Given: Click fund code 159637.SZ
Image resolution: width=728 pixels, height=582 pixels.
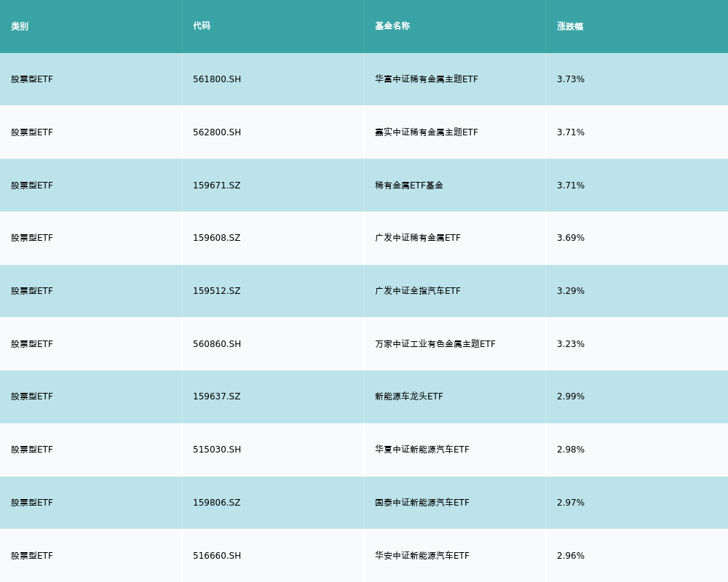Looking at the screenshot, I should (217, 396).
